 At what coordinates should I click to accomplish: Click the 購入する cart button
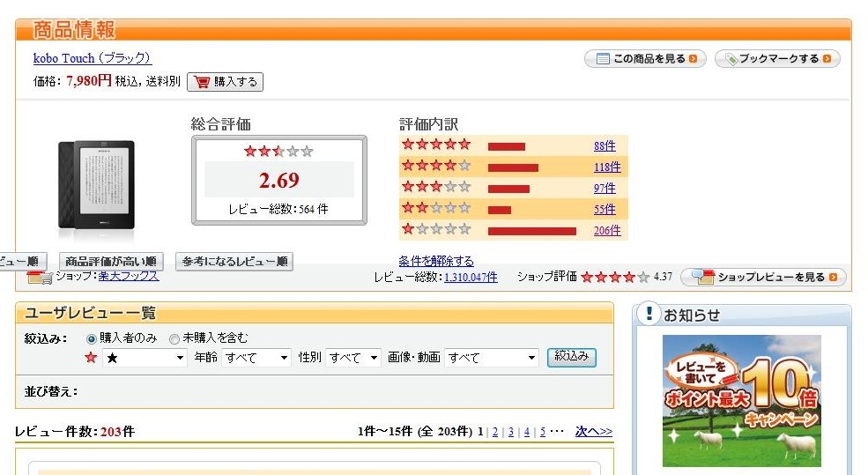pos(225,82)
